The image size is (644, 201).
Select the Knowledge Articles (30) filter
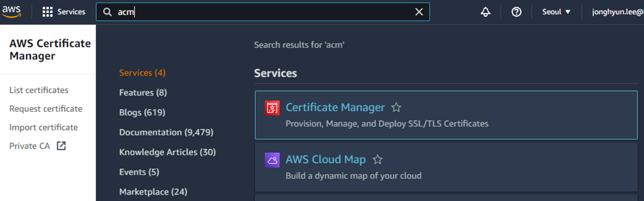[x=168, y=152]
